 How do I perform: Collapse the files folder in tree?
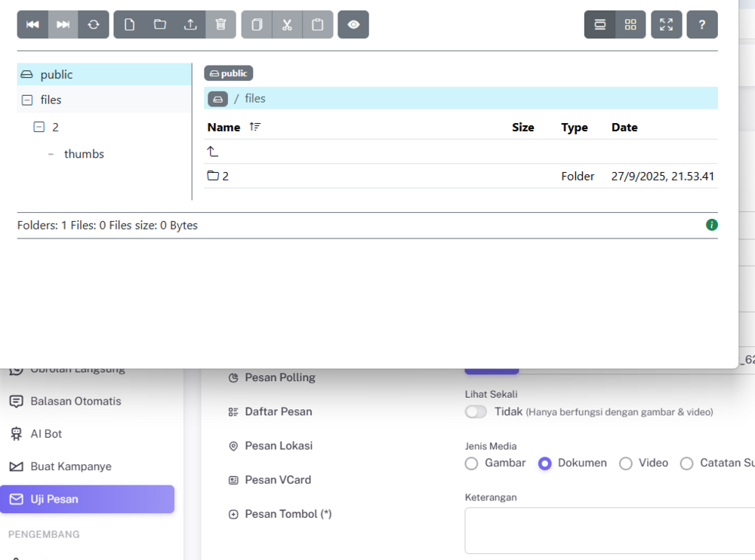tap(27, 100)
